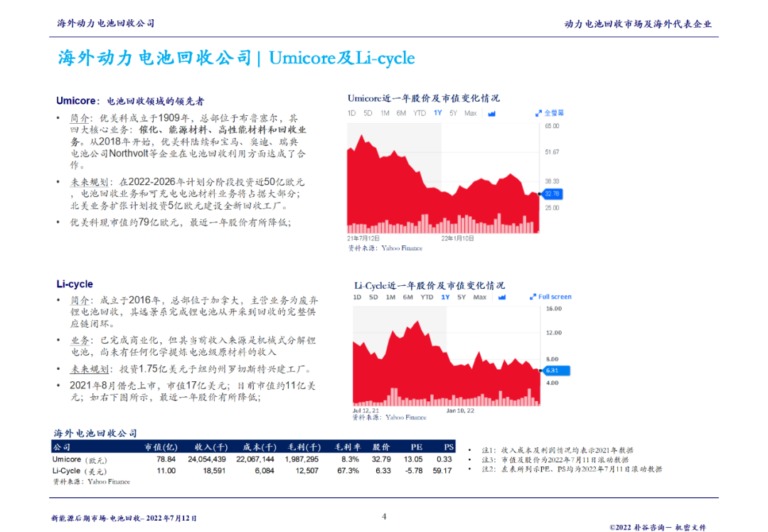The width and height of the screenshot is (768, 532).
Task: Select 5Y range on Li-Cycle chart
Action: [462, 297]
